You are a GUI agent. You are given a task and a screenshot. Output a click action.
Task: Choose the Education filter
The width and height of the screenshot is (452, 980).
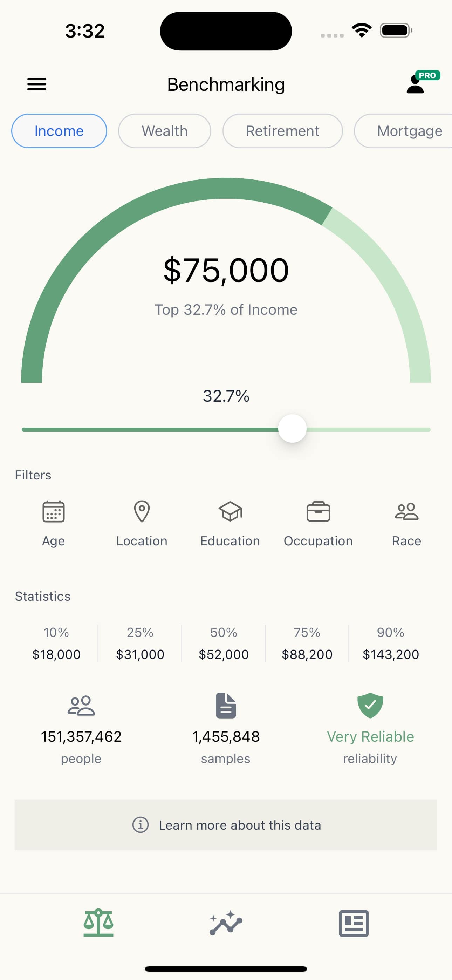click(x=230, y=523)
